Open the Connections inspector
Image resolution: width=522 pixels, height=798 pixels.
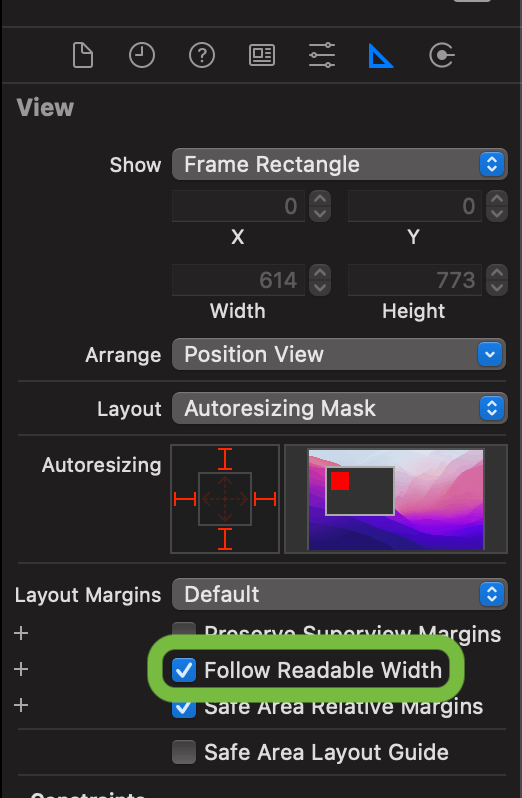tap(442, 55)
